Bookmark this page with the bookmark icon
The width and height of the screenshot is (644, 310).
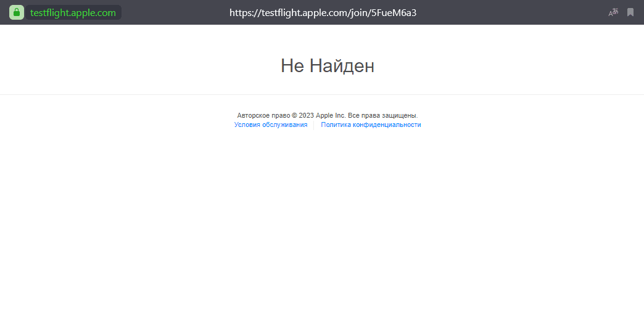(x=630, y=12)
